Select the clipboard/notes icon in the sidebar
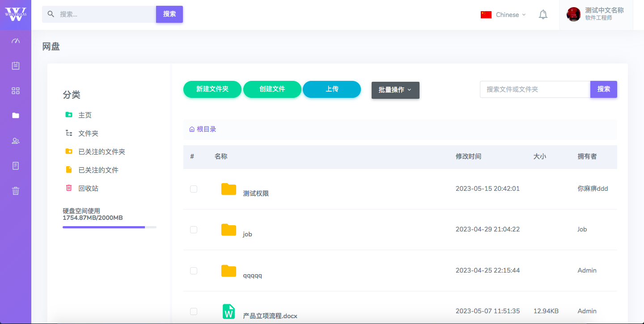The image size is (644, 324). [16, 65]
